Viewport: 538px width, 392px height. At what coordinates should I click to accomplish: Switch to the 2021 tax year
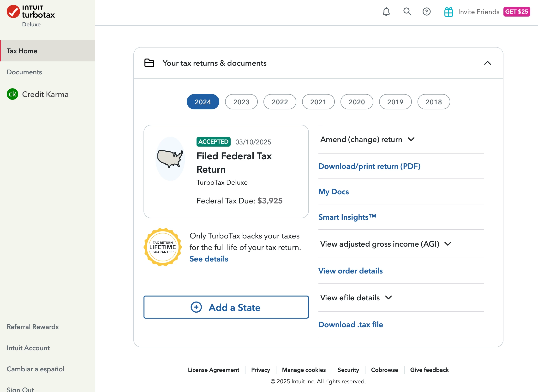[x=318, y=102]
